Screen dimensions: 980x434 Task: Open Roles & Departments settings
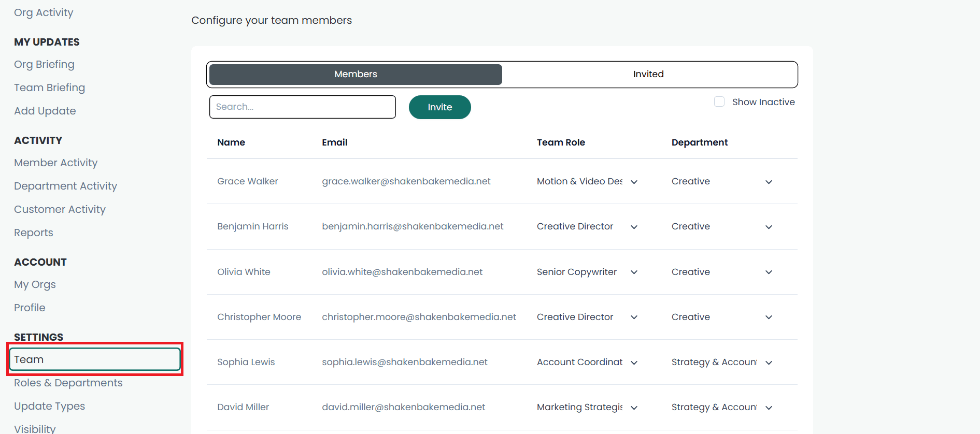coord(68,383)
